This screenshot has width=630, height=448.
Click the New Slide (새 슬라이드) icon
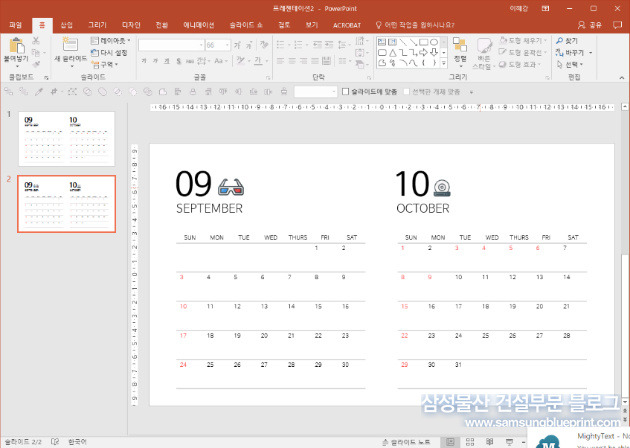click(x=70, y=44)
